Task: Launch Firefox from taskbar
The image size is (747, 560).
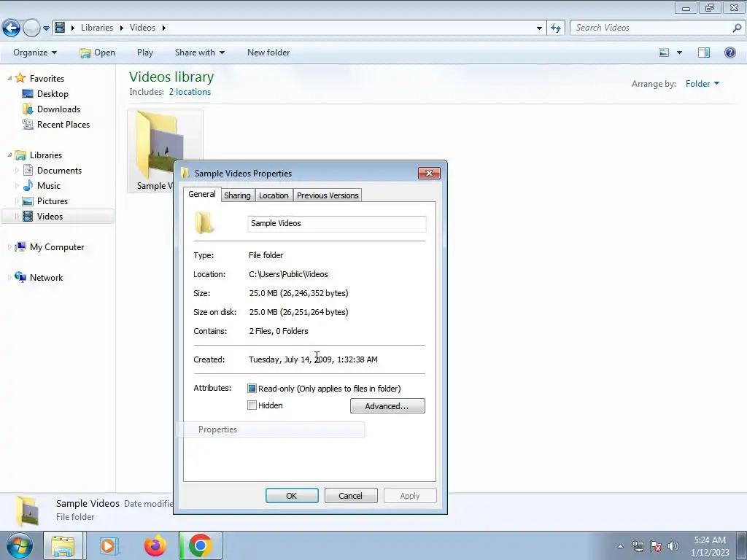Action: [x=155, y=545]
